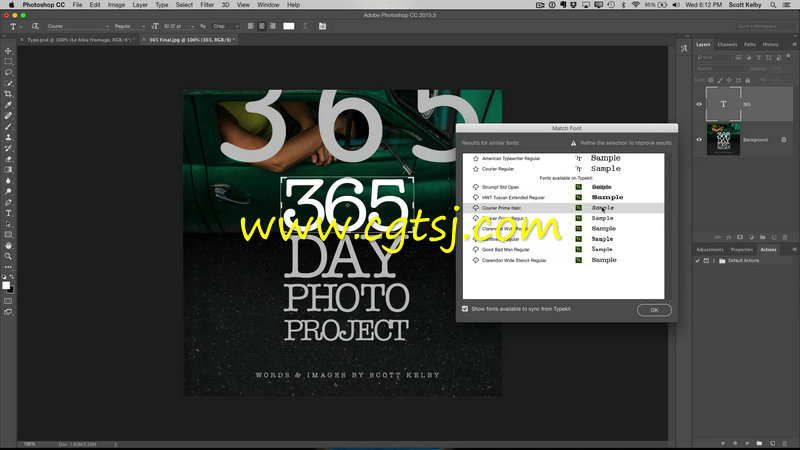Sync Strumpf Std Open from Typekit
Viewport: 800px width, 450px height.
pos(476,187)
